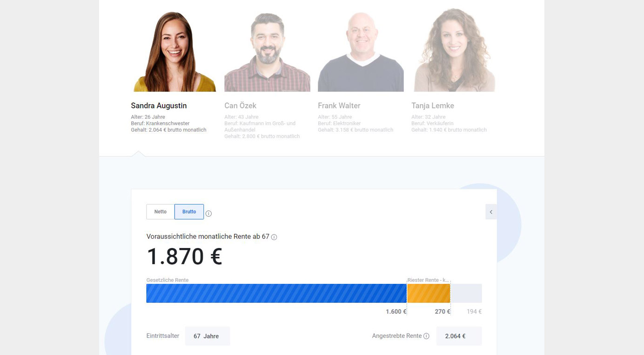Screen dimensions: 644x355
Task: Click 'Gehalt: 2.800 € brutto monatlich' text
Action: [262, 136]
